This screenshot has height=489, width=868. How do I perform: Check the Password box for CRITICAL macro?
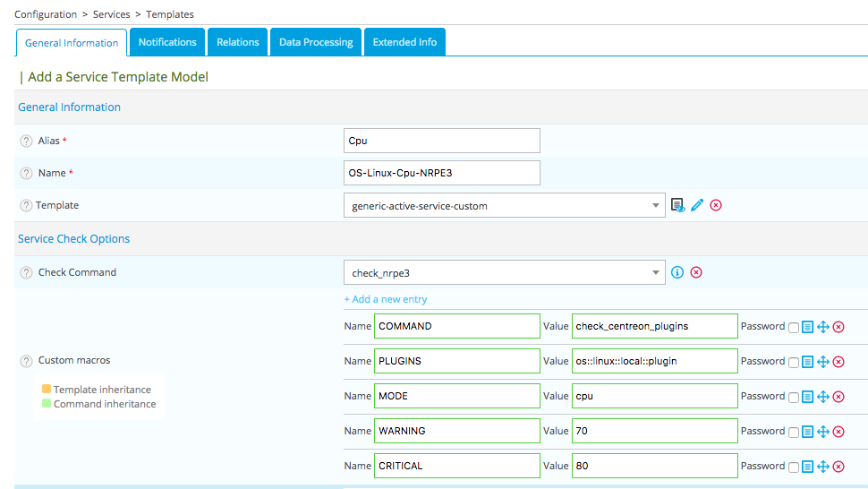coord(794,467)
